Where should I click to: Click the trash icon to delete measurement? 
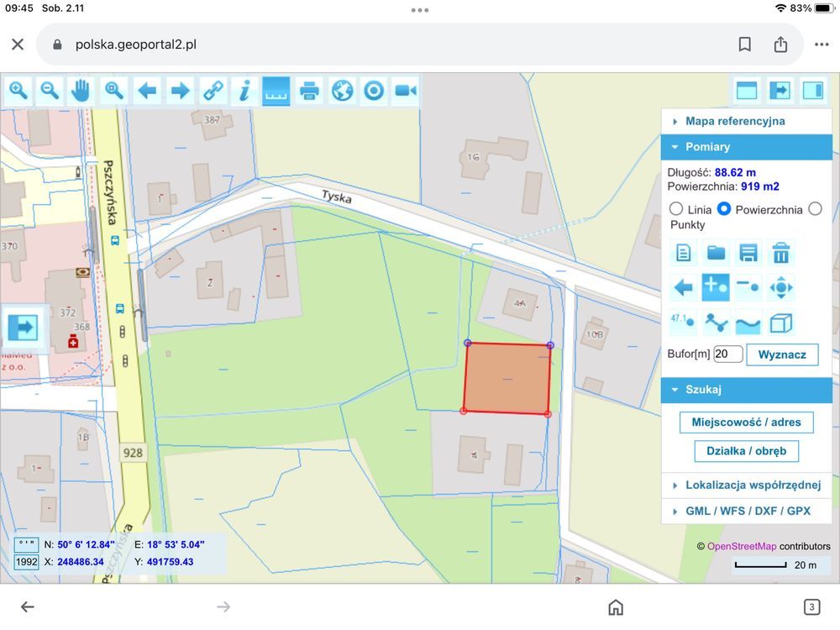coord(781,252)
